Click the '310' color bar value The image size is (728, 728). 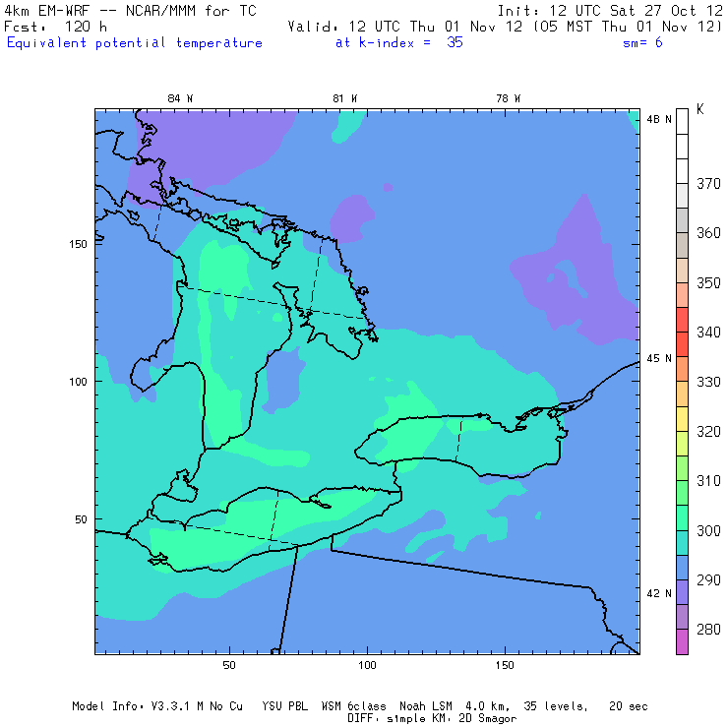tap(708, 480)
